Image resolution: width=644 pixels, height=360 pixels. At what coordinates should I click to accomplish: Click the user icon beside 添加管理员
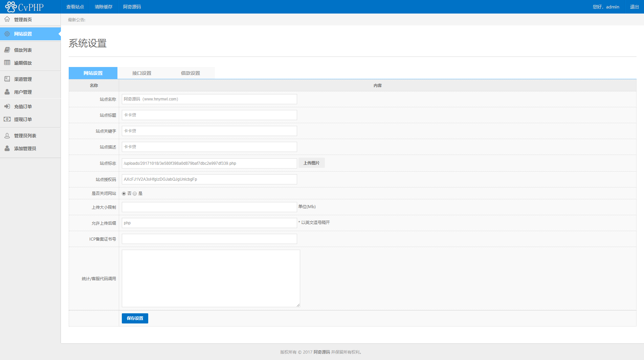7,148
